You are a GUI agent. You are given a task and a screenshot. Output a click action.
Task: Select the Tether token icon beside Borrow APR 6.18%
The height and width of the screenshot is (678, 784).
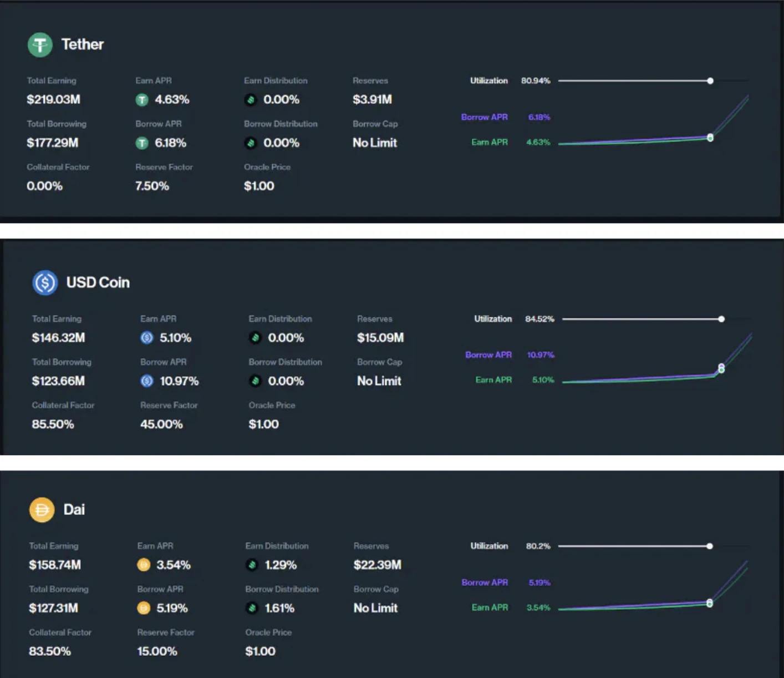point(142,143)
